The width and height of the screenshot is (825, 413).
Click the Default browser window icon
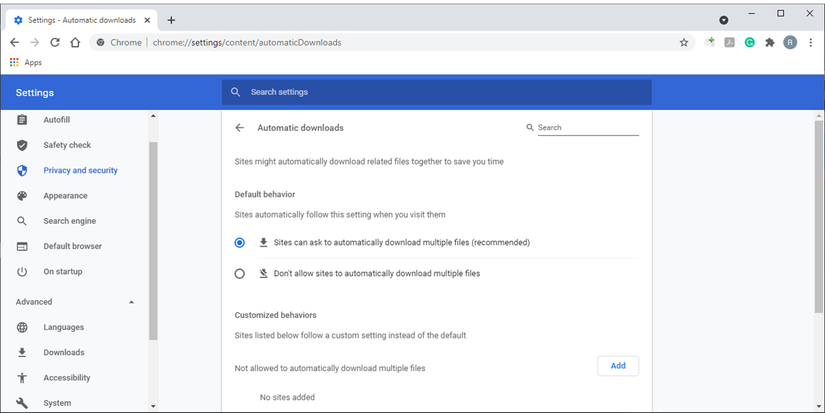pyautogui.click(x=22, y=246)
